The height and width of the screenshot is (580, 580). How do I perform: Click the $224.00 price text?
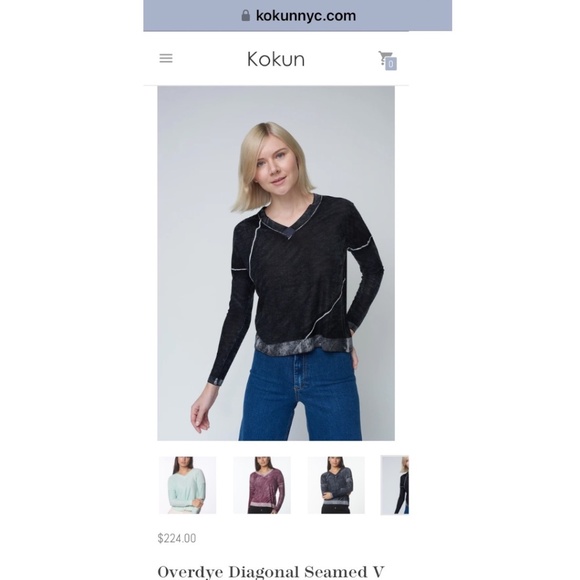click(177, 538)
